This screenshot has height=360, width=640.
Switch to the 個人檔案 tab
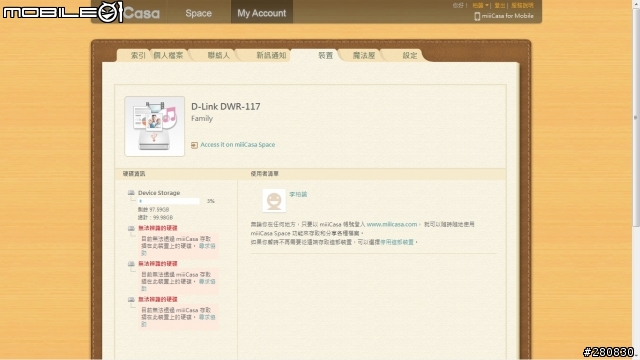[168, 56]
